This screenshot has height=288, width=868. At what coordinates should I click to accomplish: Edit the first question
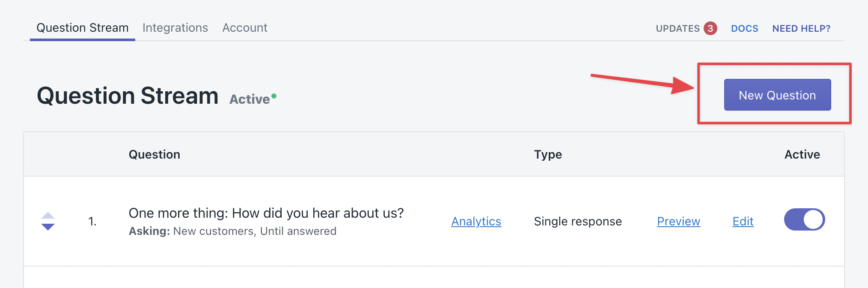pyautogui.click(x=743, y=222)
